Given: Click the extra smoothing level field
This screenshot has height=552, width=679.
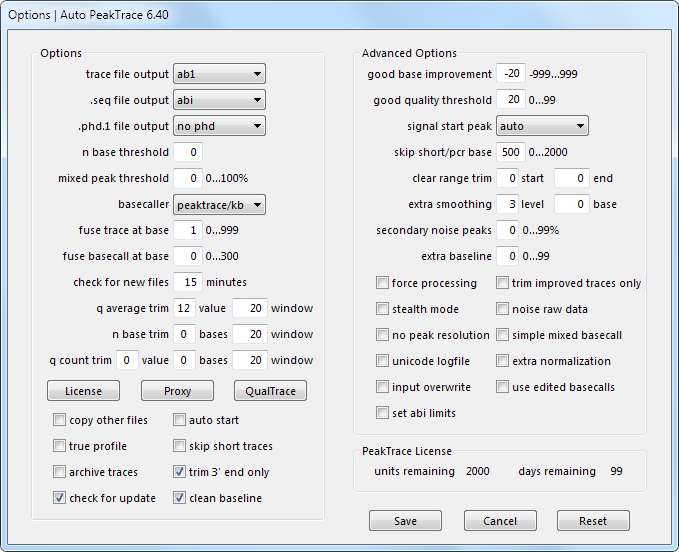Looking at the screenshot, I should [508, 204].
